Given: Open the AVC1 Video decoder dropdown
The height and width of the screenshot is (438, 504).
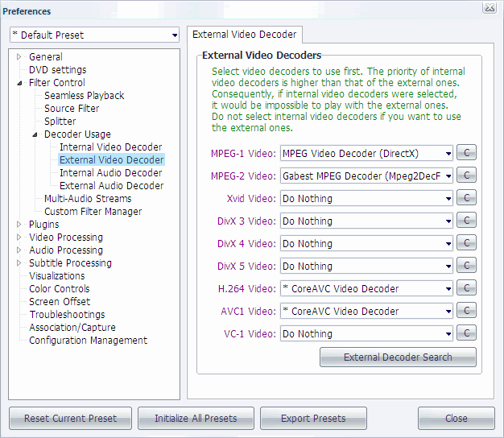Looking at the screenshot, I should pyautogui.click(x=366, y=311).
